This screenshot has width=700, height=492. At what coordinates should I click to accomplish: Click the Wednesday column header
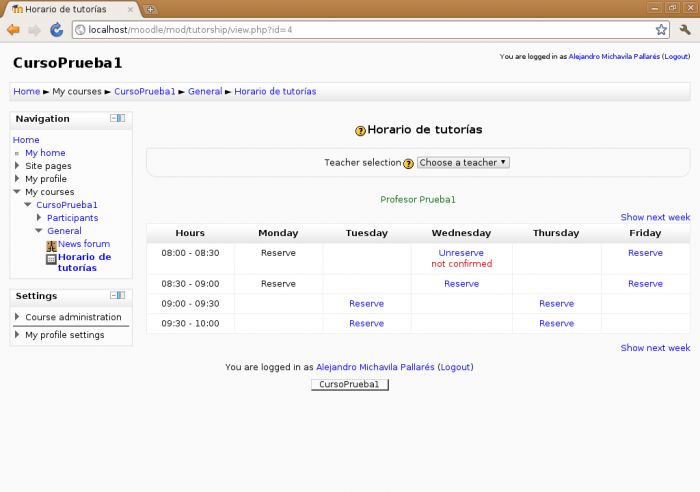pos(461,233)
